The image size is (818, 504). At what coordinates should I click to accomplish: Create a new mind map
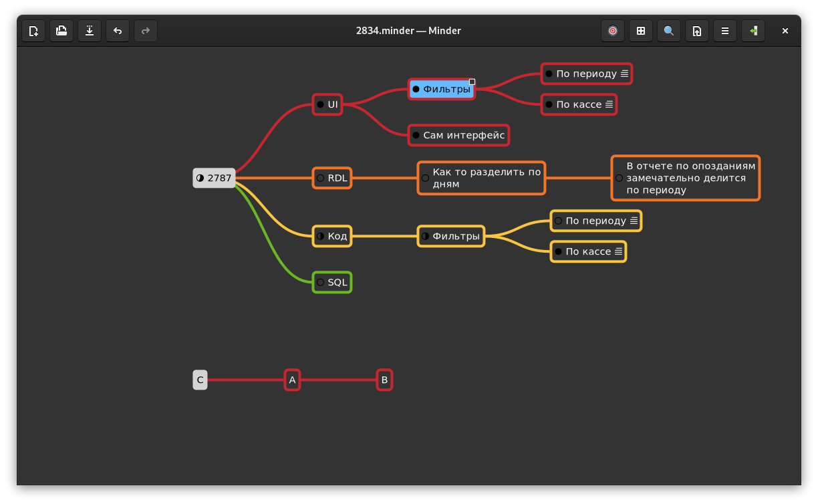pos(33,31)
